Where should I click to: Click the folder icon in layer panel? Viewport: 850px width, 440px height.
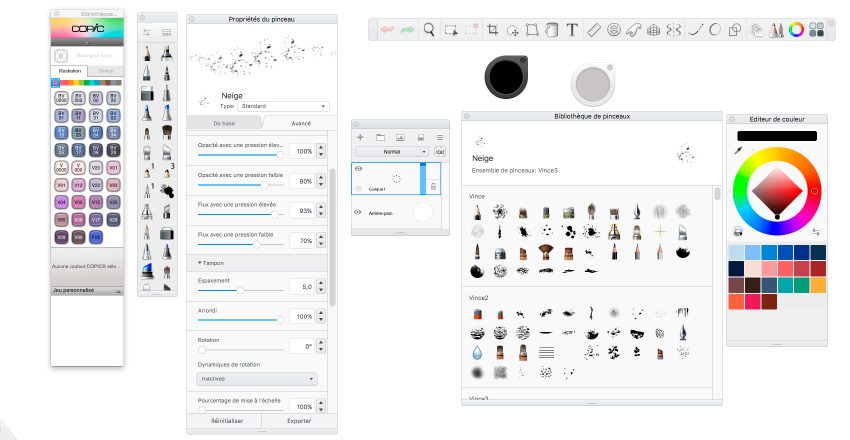tap(381, 138)
